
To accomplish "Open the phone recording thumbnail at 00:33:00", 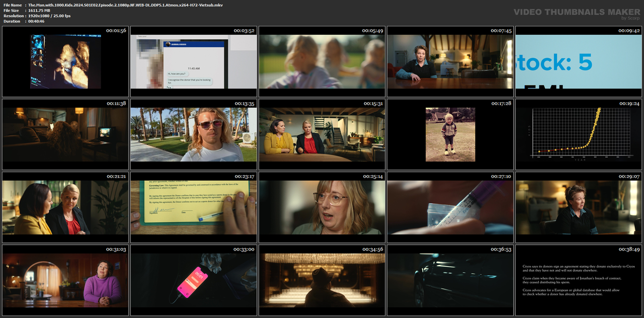I will [x=194, y=280].
